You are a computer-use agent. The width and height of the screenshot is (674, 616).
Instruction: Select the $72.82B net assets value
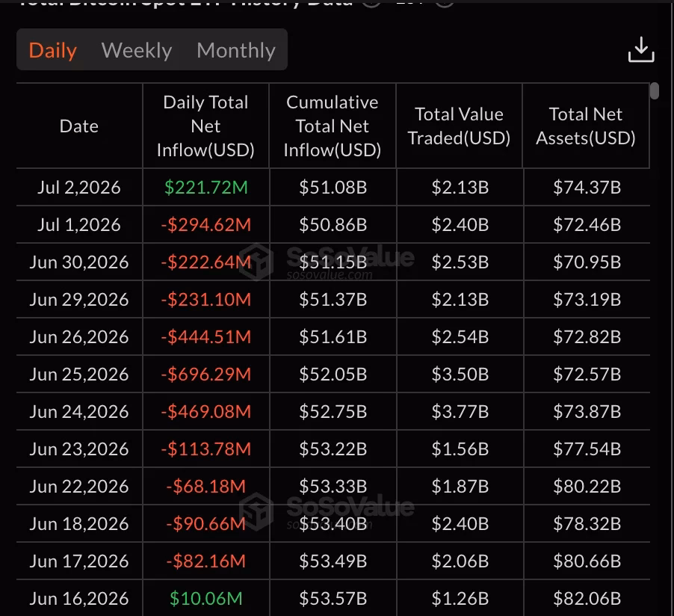587,337
